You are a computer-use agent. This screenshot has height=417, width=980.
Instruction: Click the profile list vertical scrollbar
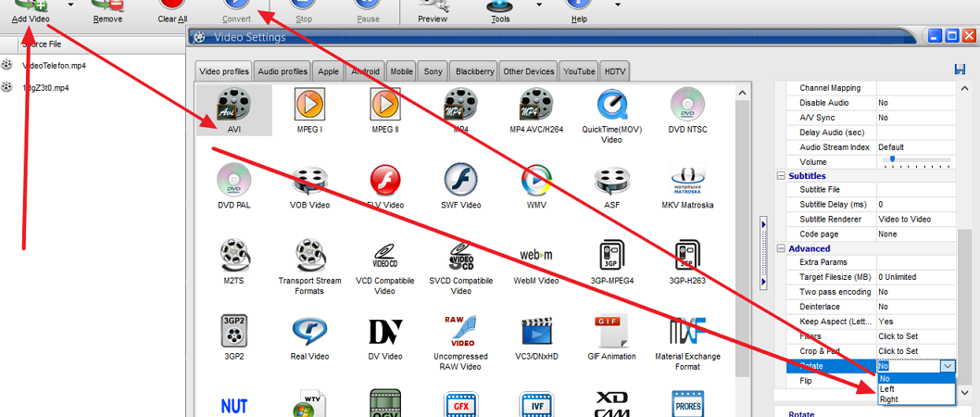pos(742,237)
